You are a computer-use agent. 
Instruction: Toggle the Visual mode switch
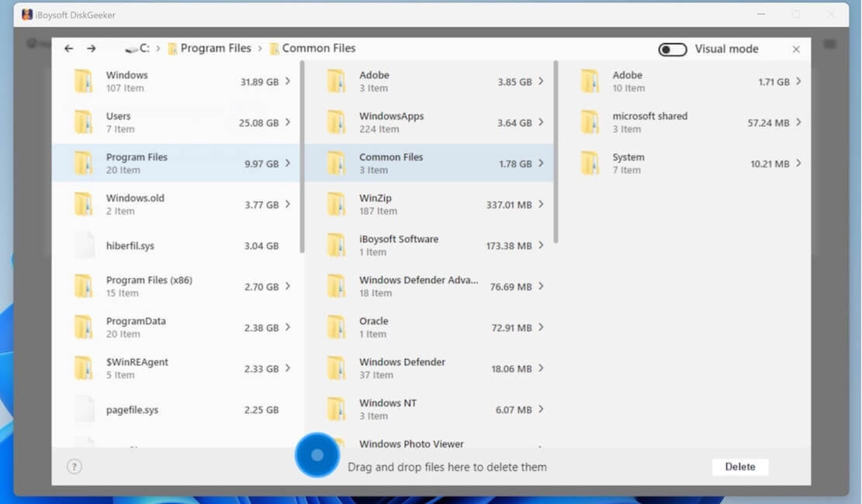coord(672,50)
